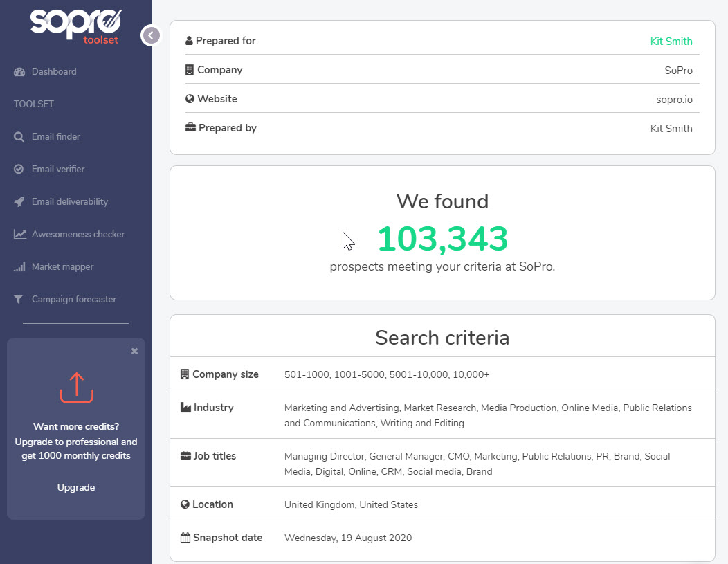Click the Awesomeness checker chart icon

(x=19, y=235)
